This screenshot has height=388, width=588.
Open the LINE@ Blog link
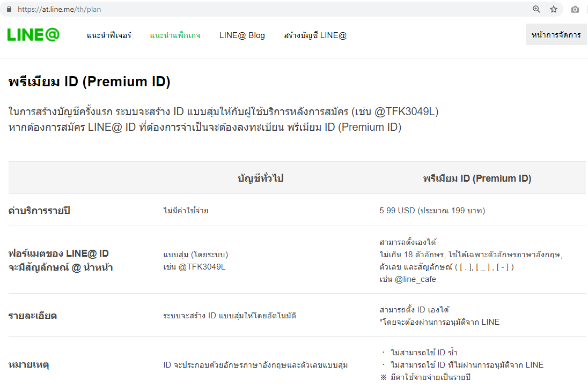(x=242, y=35)
